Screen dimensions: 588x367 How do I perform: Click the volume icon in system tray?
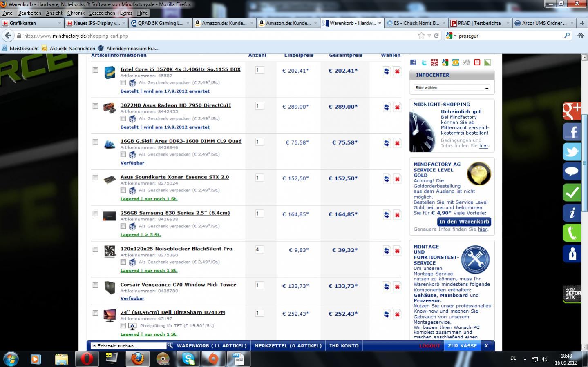click(544, 359)
